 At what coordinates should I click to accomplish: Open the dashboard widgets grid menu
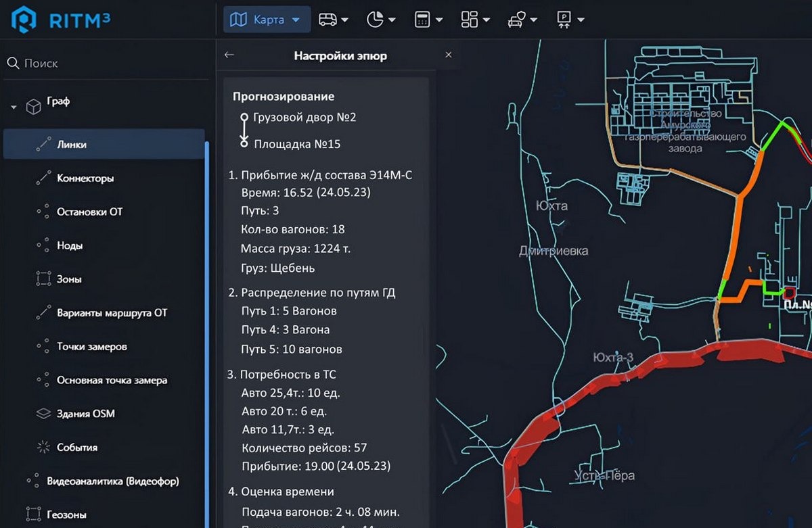coord(475,20)
